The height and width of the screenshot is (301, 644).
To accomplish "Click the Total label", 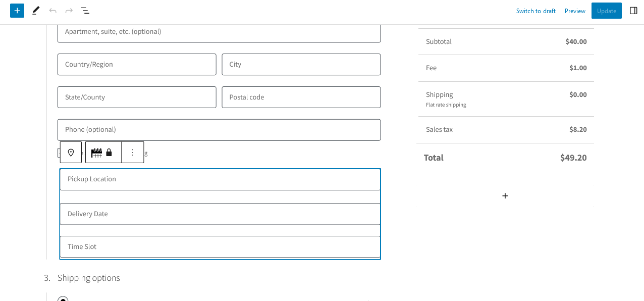I will (434, 158).
